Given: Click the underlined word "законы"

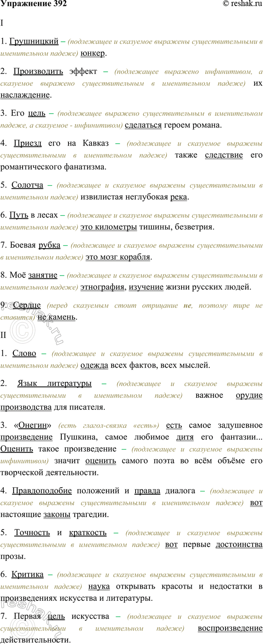Looking at the screenshot, I should click(x=57, y=515).
